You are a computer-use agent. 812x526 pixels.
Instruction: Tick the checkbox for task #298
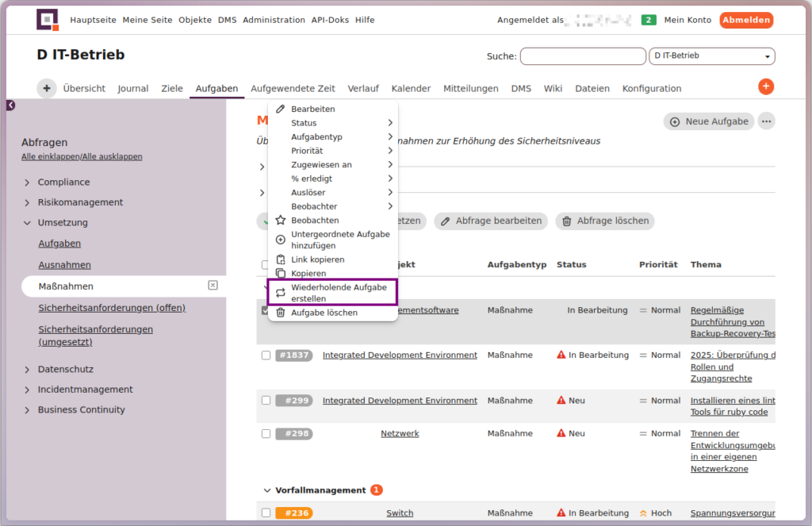coord(266,434)
